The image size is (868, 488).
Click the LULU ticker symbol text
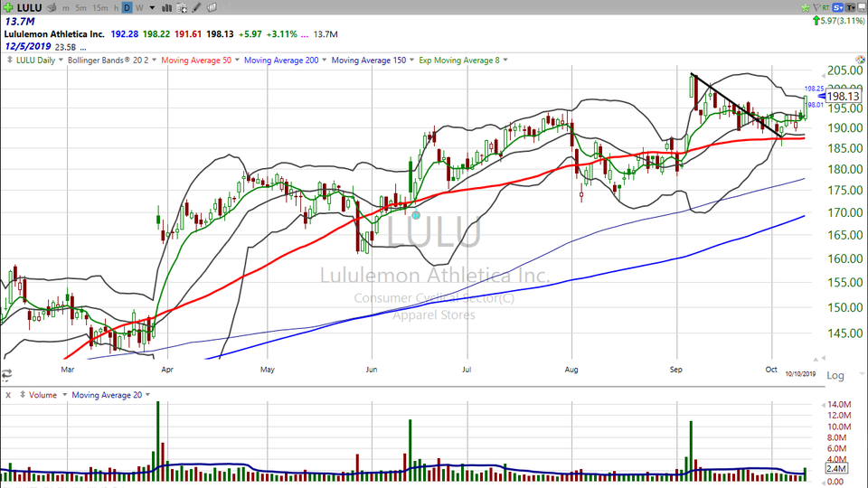point(29,7)
